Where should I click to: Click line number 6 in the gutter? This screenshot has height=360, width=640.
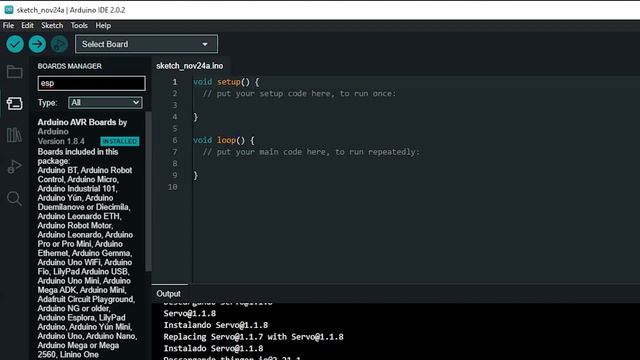(175, 140)
